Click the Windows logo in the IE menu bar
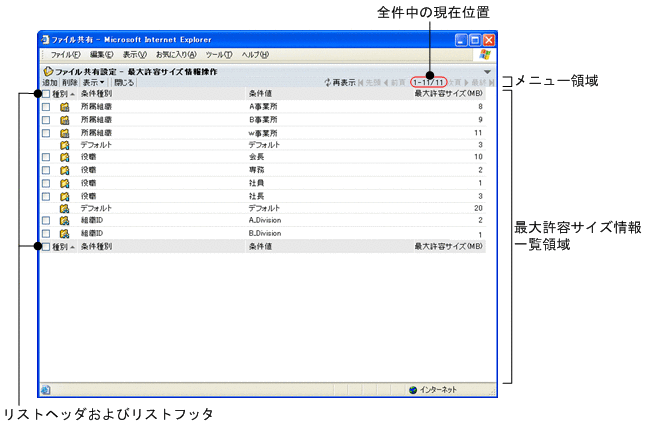 (485, 54)
